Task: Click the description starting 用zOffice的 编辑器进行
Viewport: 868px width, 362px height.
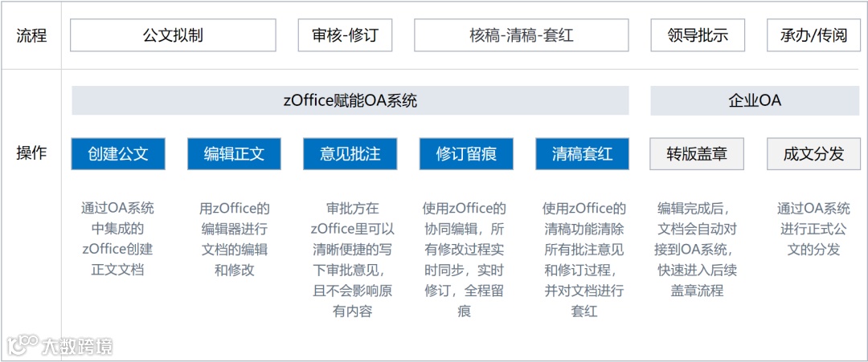Action: pos(234,239)
